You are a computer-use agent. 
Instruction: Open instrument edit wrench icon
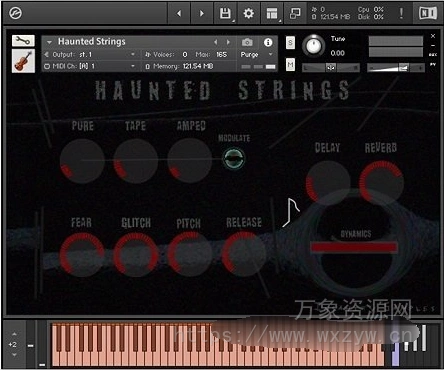point(23,41)
